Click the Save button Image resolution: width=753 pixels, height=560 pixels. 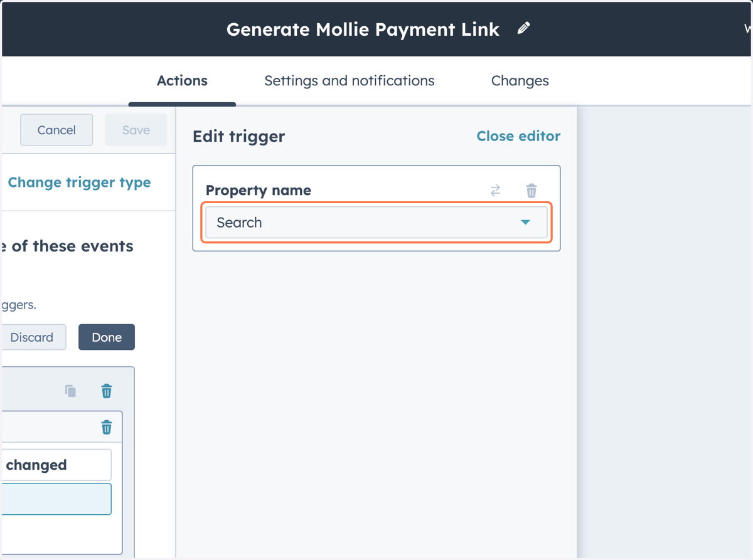[x=136, y=130]
